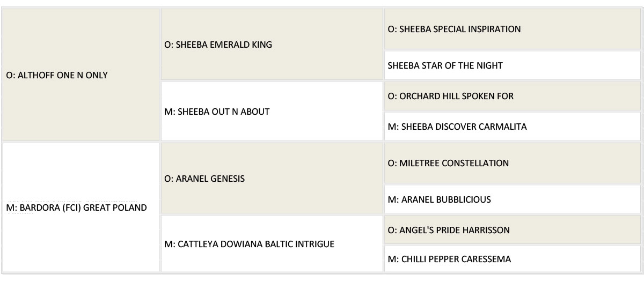Click the SHEEBA OUT N ABOUT entry
The image size is (644, 282).
coord(217,112)
